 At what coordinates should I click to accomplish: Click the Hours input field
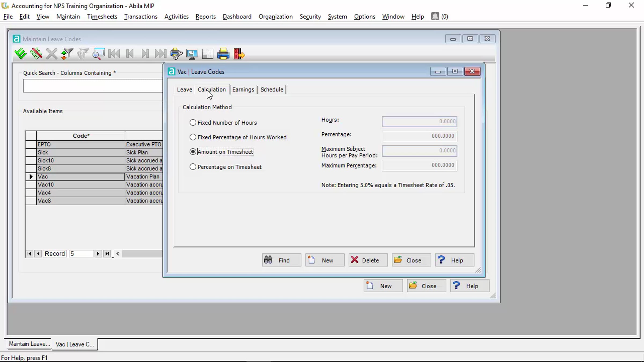tap(419, 121)
